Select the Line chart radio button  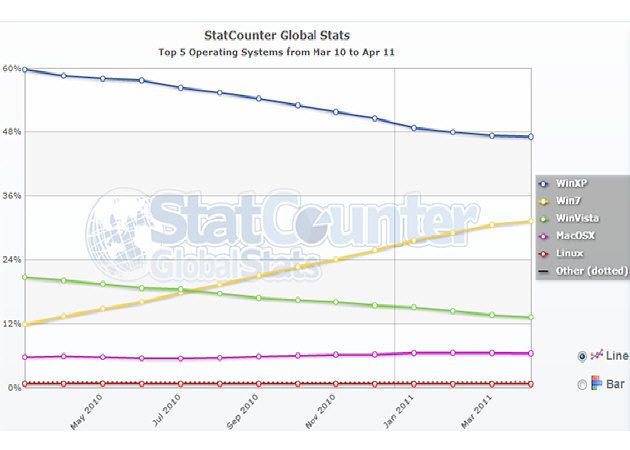[x=583, y=356]
